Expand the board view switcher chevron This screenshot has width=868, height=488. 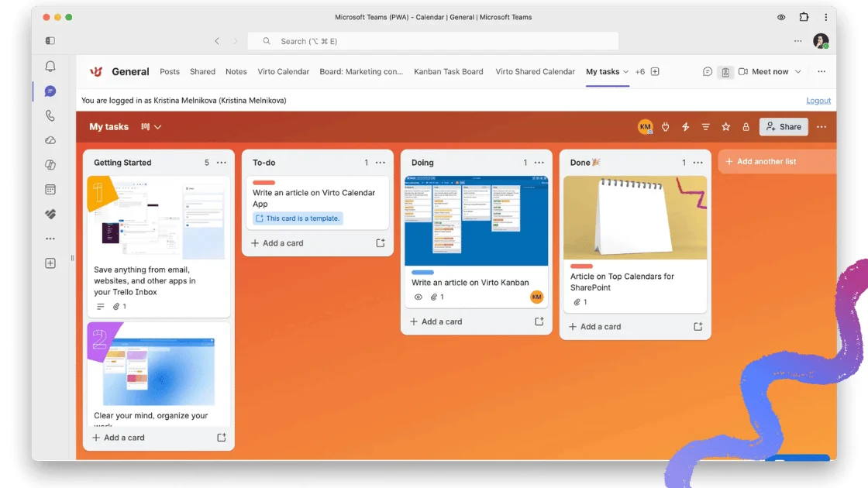(158, 127)
